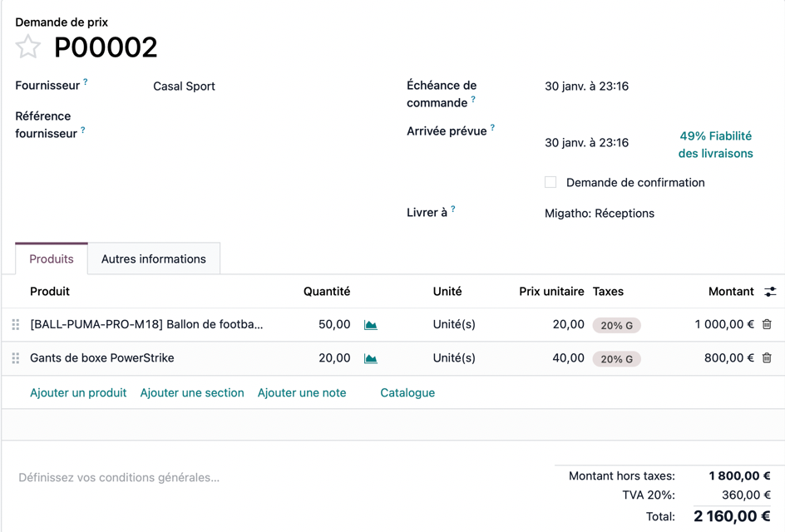
Task: Click Ajouter une section
Action: tap(192, 393)
